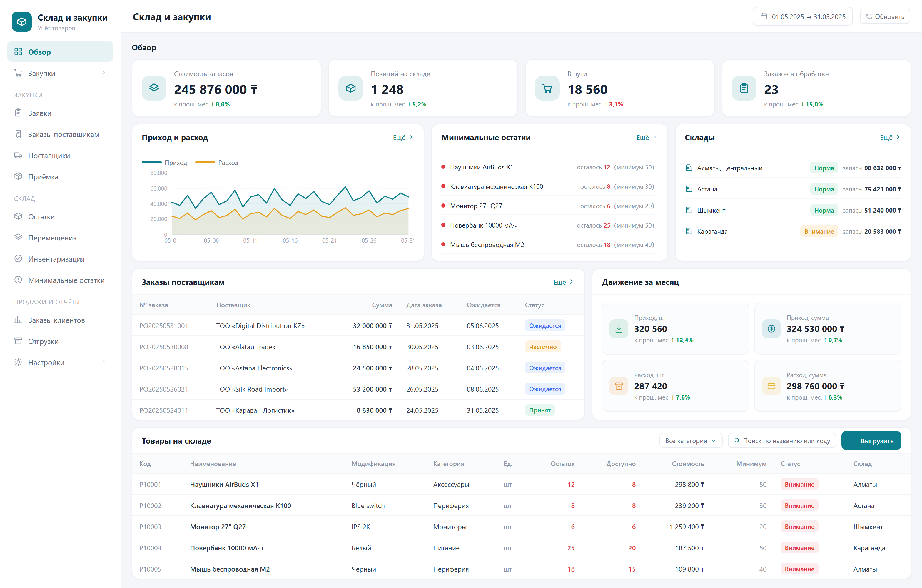Click the download icon in Приход, шт tile

pos(619,328)
